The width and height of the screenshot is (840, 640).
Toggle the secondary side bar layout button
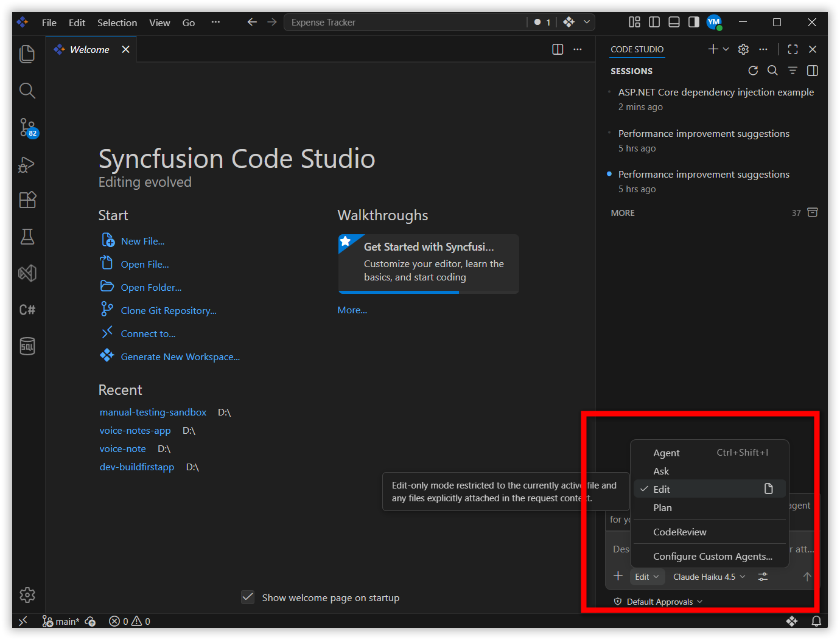click(693, 22)
